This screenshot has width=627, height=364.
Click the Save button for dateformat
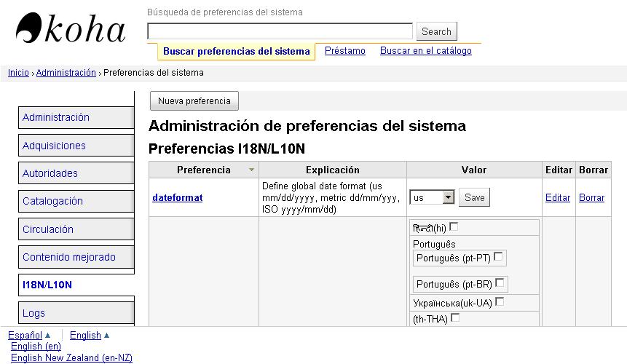click(x=474, y=197)
